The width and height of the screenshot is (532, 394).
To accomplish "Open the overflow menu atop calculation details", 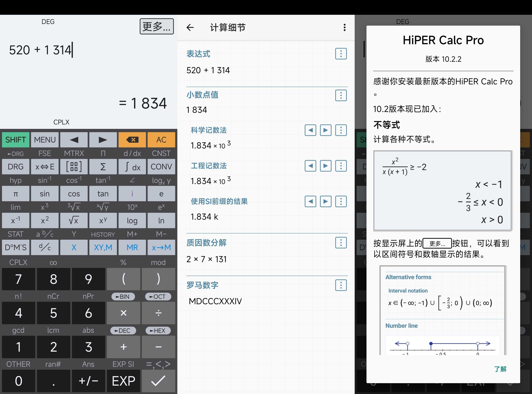I will click(344, 27).
